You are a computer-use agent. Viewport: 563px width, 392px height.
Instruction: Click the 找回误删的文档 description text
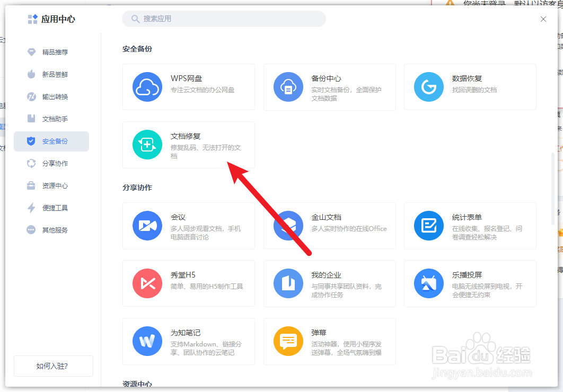pos(474,90)
